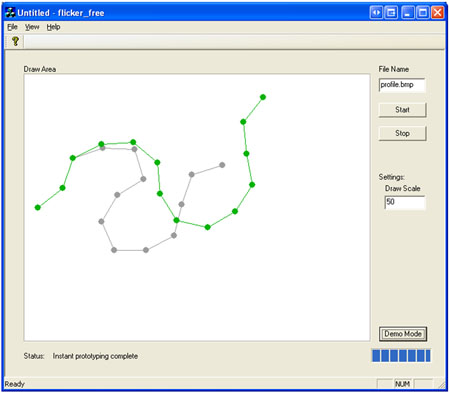Click the yellow question mark help icon
The height and width of the screenshot is (393, 450).
coord(15,41)
